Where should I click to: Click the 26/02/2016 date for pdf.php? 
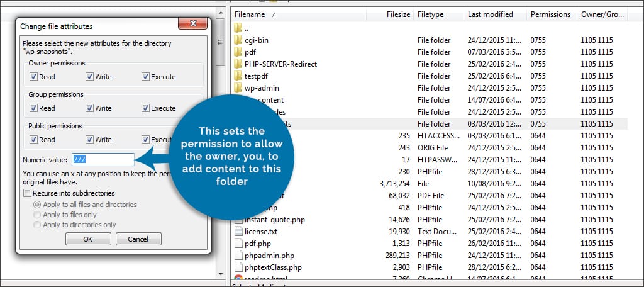(496, 244)
